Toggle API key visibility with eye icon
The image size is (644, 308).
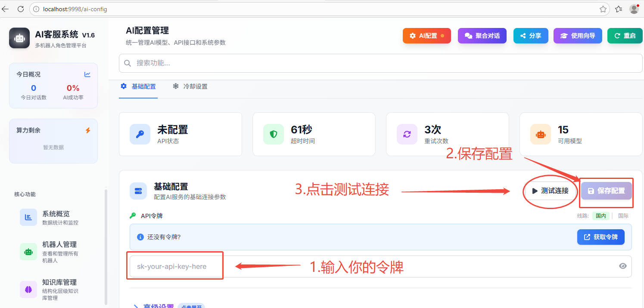click(622, 266)
